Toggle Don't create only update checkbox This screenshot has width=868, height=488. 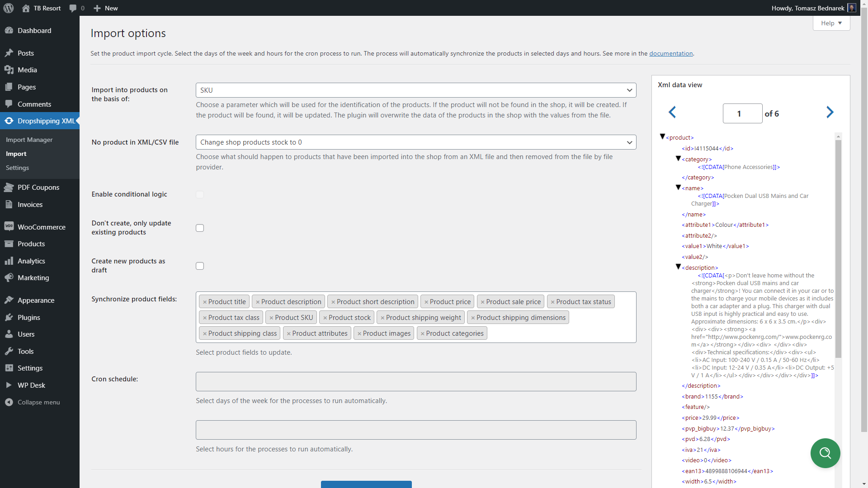point(199,228)
